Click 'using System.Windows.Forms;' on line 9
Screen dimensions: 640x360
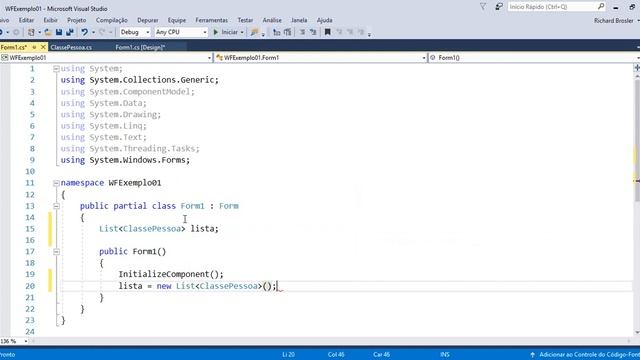coord(125,160)
